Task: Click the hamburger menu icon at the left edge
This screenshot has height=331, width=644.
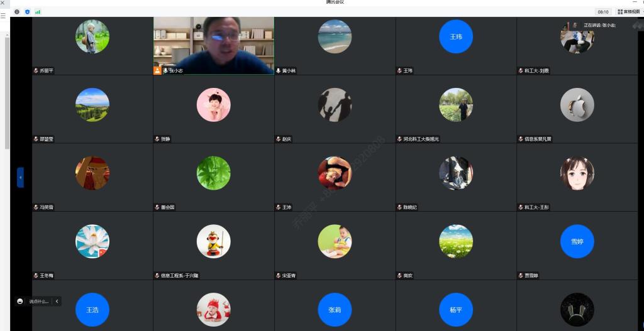Action: click(x=3, y=16)
